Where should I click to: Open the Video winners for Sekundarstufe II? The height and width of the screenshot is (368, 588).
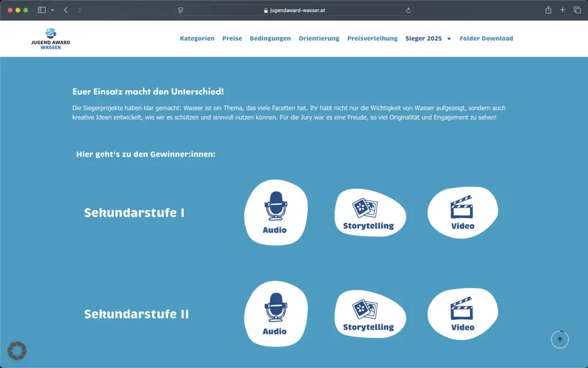click(462, 312)
